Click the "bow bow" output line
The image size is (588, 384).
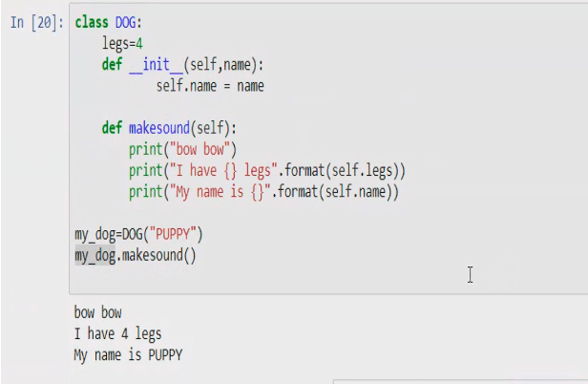point(97,313)
